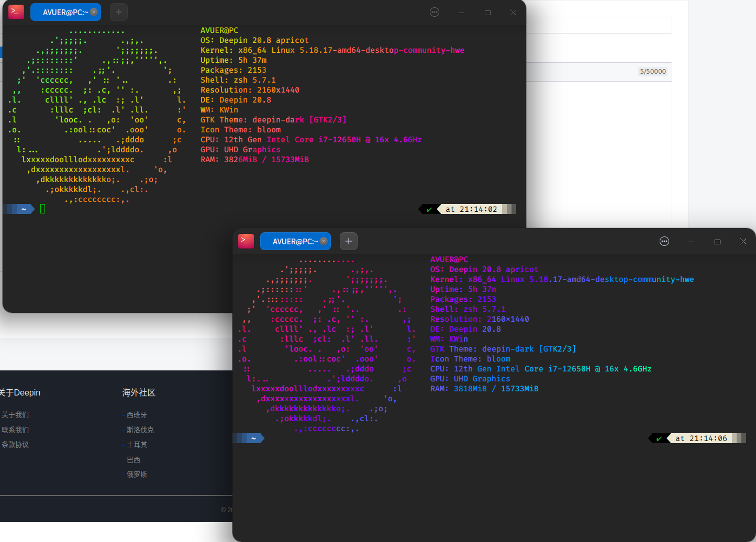The image size is (756, 542).
Task: Select the AVUER@PC:~ tab in the back terminal
Action: pos(65,12)
